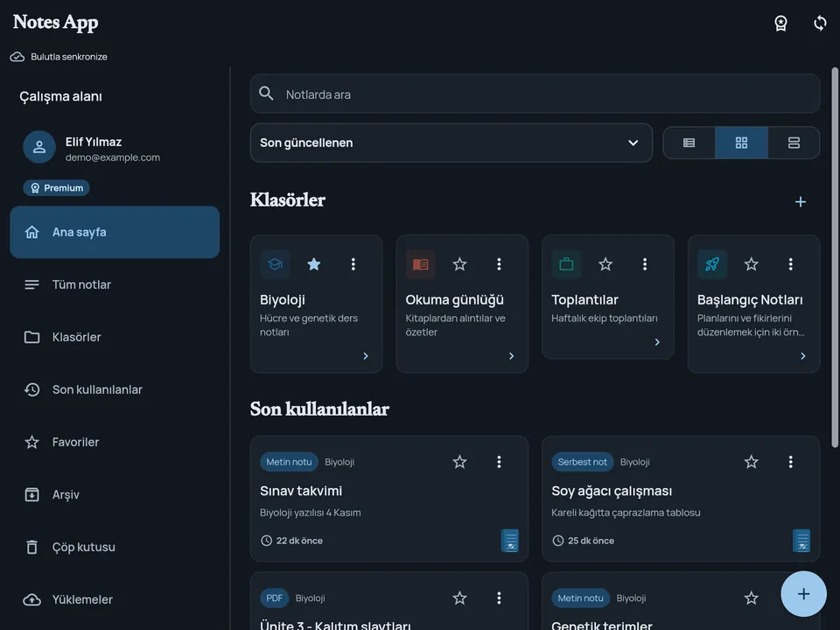Image resolution: width=840 pixels, height=630 pixels.
Task: Unfavorite the Biyoloji folder star
Action: 314,264
